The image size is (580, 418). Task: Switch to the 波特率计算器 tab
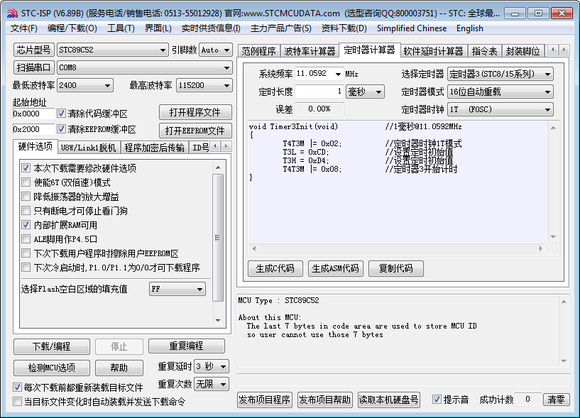pos(309,51)
